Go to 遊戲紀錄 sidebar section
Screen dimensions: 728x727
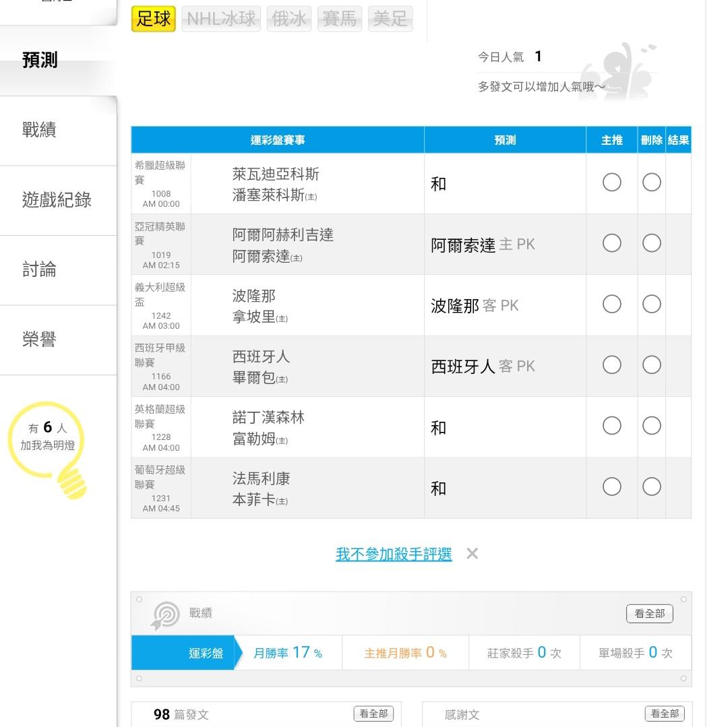[x=57, y=200]
